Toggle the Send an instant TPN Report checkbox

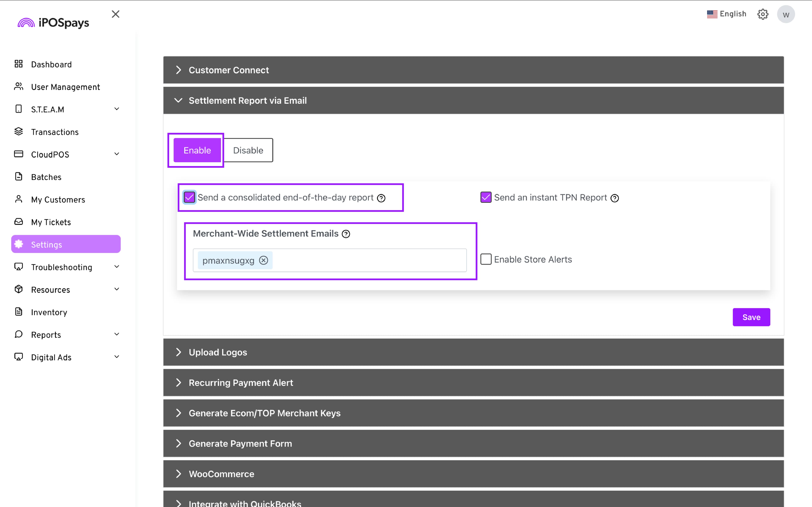pos(486,198)
